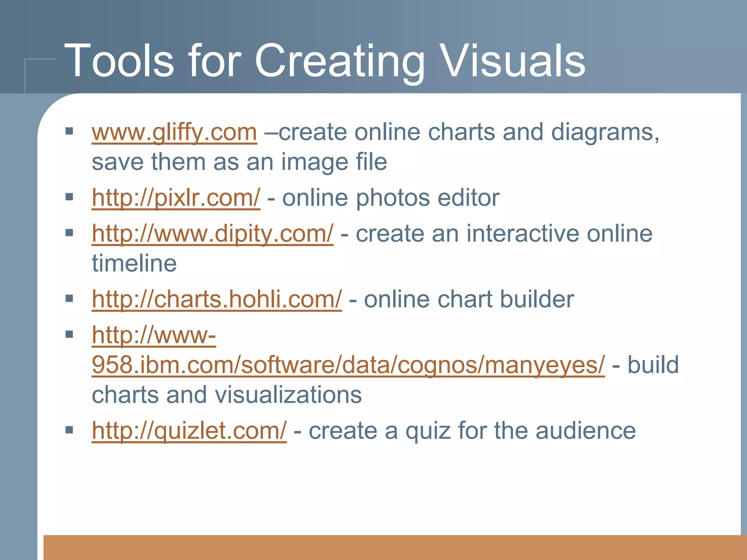Click 'create online charts and diagrams,' text
The height and width of the screenshot is (560, 747).
click(x=469, y=132)
